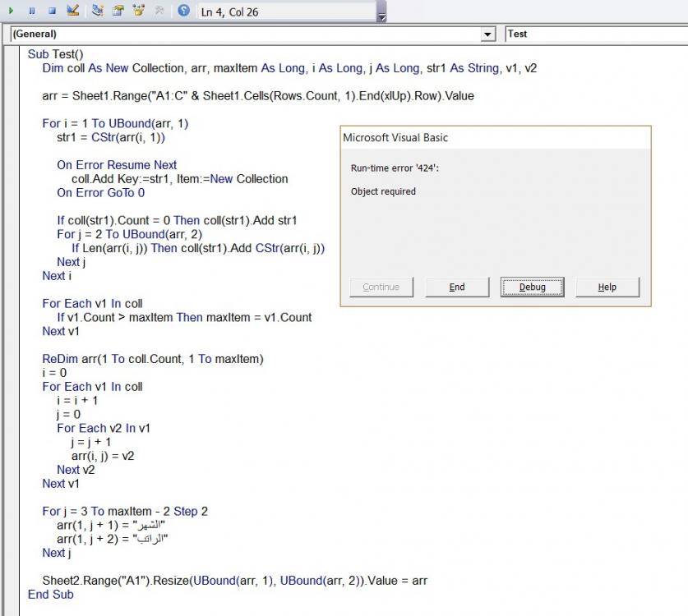Click the Sheet2.Range("A1").Resize line
The image size is (688, 616).
[235, 581]
